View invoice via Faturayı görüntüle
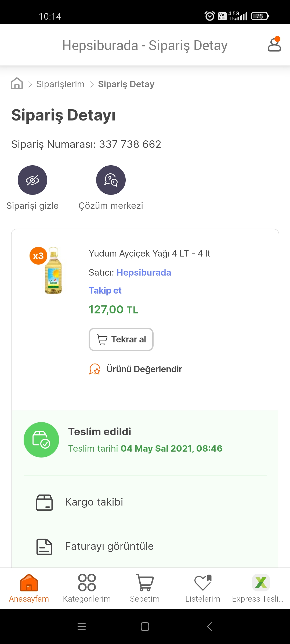This screenshot has width=290, height=644. (x=145, y=546)
